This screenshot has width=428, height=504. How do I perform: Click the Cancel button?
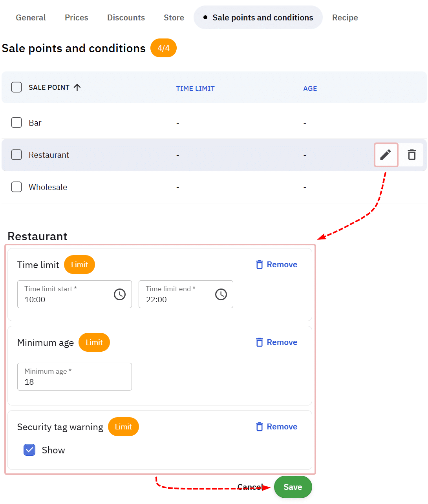[x=250, y=487]
